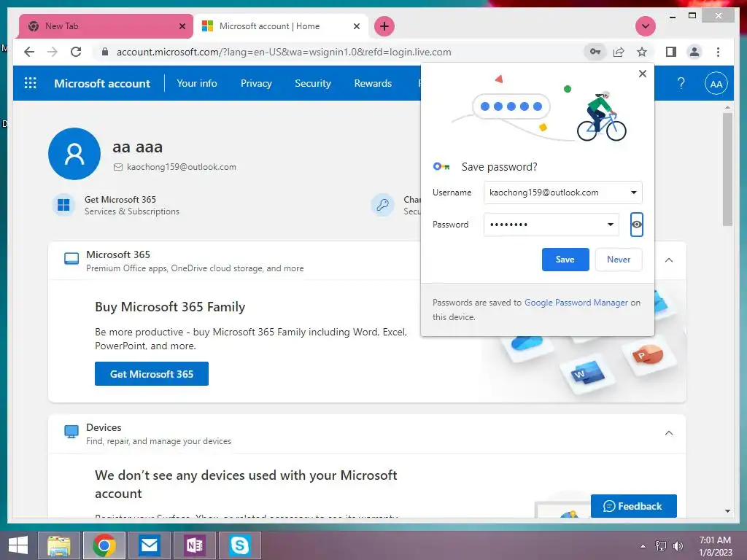The width and height of the screenshot is (747, 560).
Task: Open OneNote from taskbar
Action: coord(194,545)
